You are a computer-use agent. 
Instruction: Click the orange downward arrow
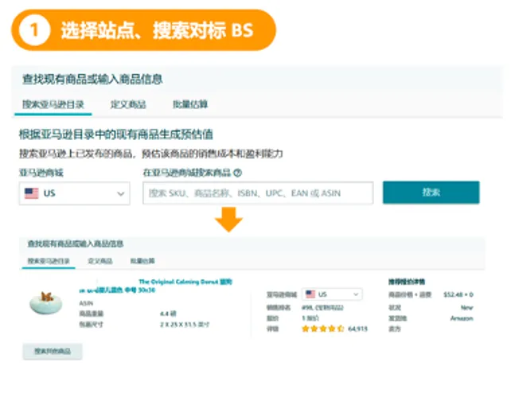230,219
